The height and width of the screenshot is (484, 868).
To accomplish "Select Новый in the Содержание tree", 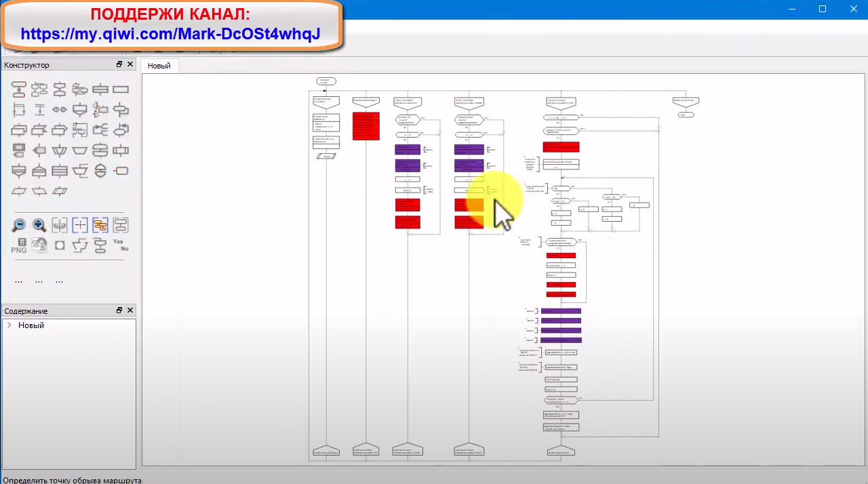I will pos(31,325).
